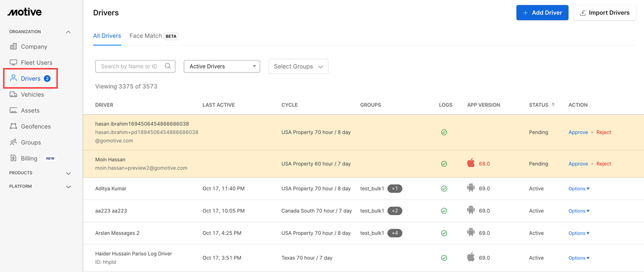Open Groups in sidebar

point(31,143)
